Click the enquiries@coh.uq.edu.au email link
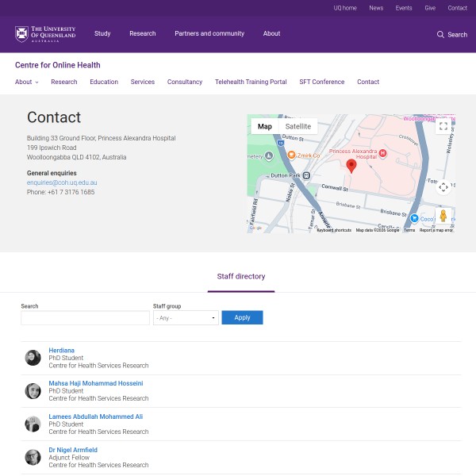 coord(62,182)
